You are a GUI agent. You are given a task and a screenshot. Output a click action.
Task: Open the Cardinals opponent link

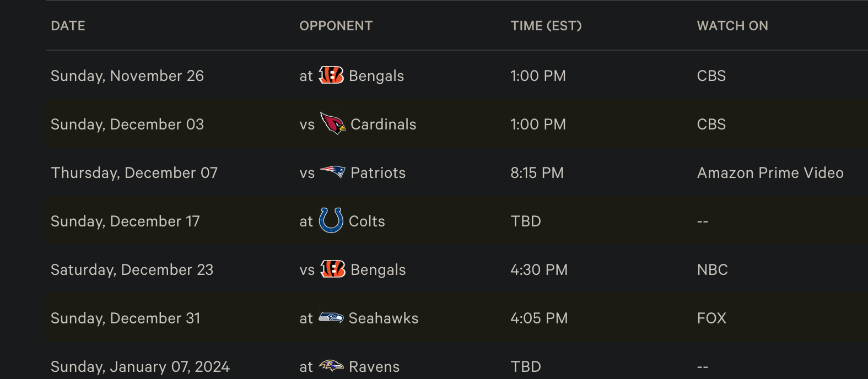[384, 124]
